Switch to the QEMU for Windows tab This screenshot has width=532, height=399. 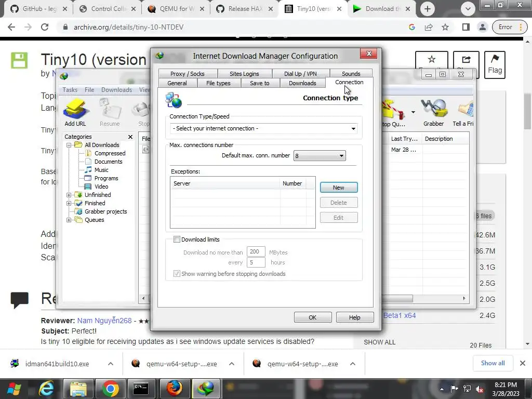pos(176,9)
